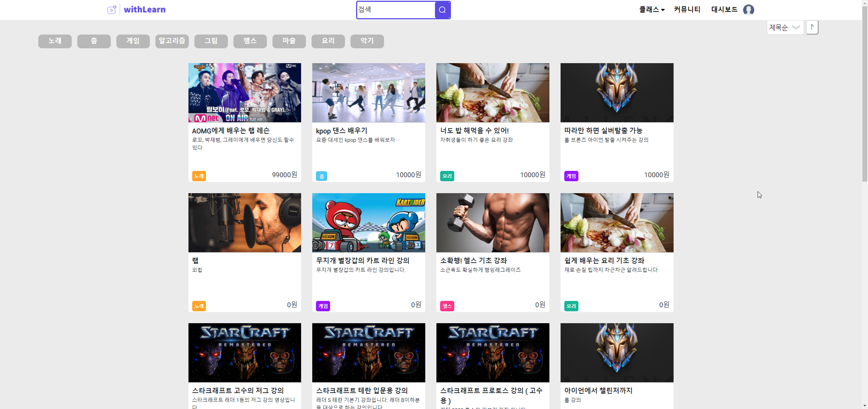This screenshot has width=868, height=409.
Task: Open the kpop 댄스 배우기 thumbnail
Action: pyautogui.click(x=368, y=92)
